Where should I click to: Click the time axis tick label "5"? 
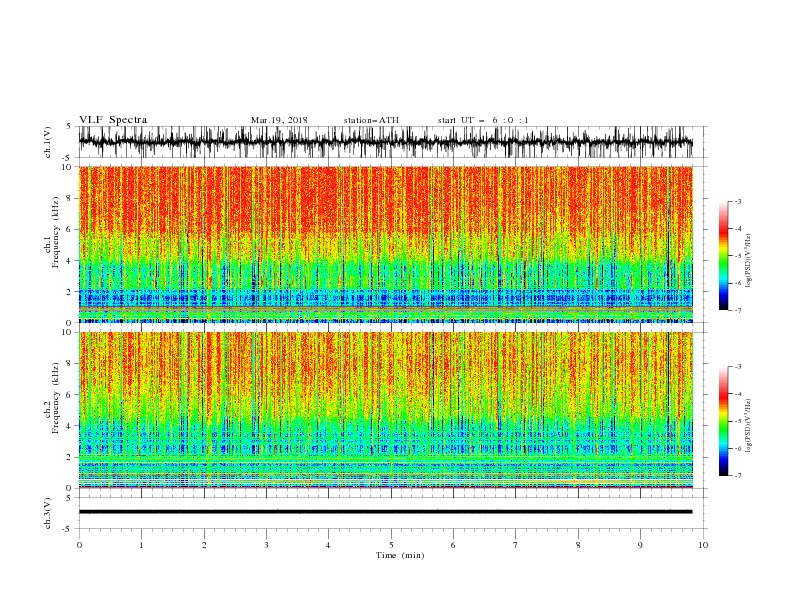[391, 545]
